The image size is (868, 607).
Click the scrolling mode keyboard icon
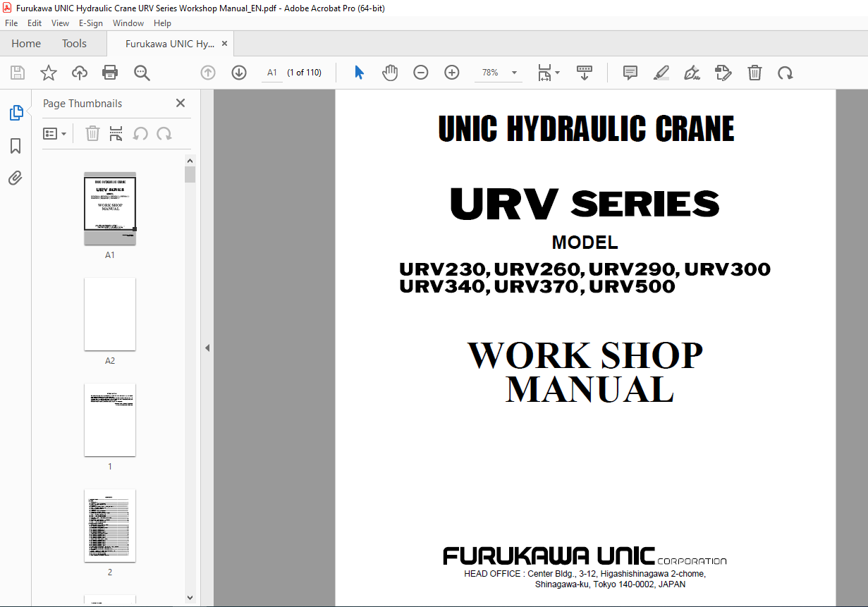585,73
